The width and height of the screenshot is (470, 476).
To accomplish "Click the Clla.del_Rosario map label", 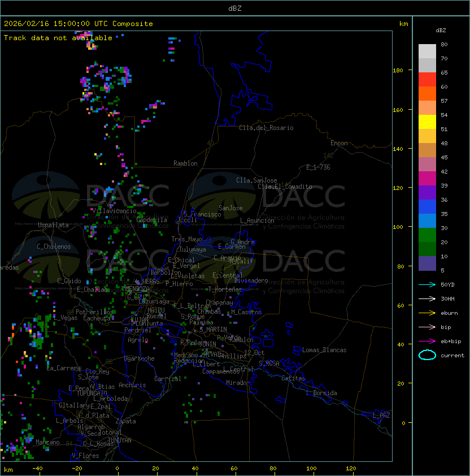I will tap(266, 128).
